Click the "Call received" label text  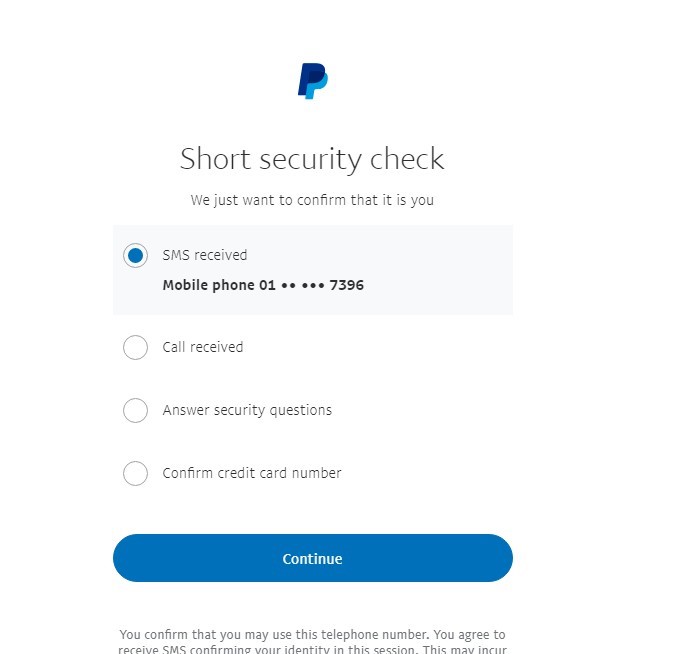point(203,347)
